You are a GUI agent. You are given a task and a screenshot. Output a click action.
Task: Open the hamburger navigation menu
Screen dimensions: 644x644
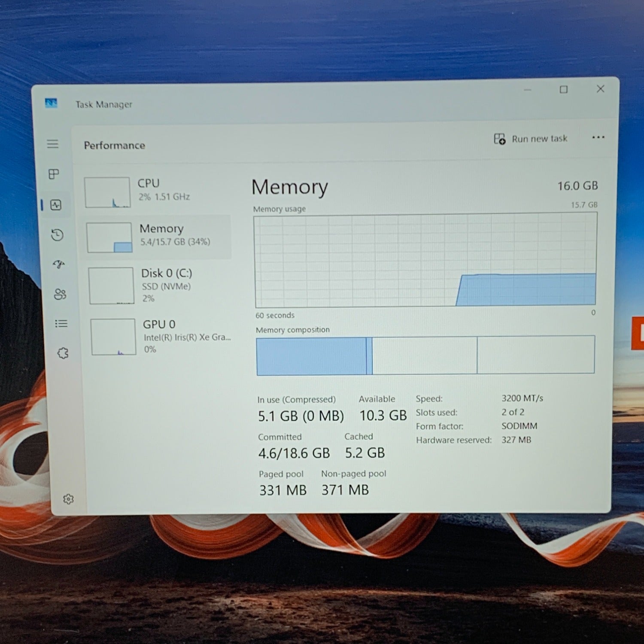coord(52,144)
